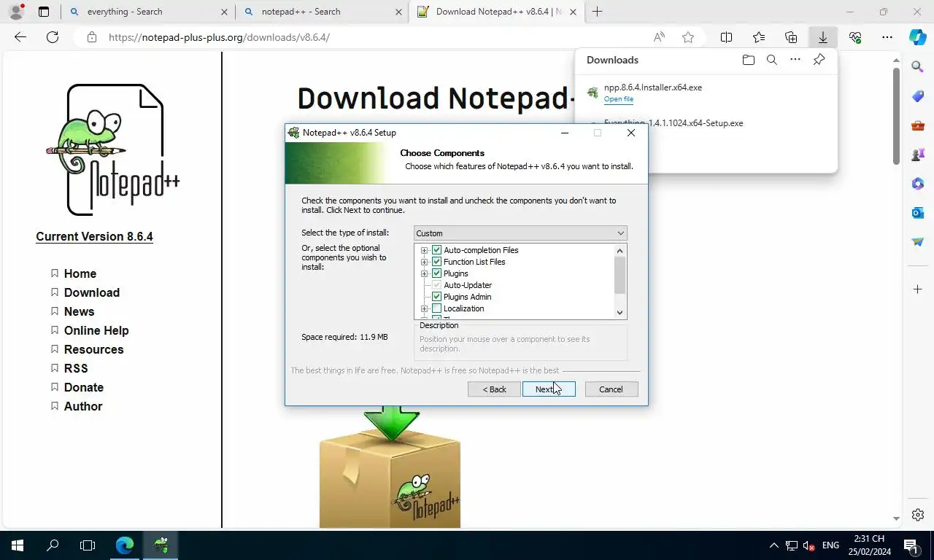Viewport: 934px width, 560px height.
Task: Open the tab actions menu icon
Action: [44, 12]
